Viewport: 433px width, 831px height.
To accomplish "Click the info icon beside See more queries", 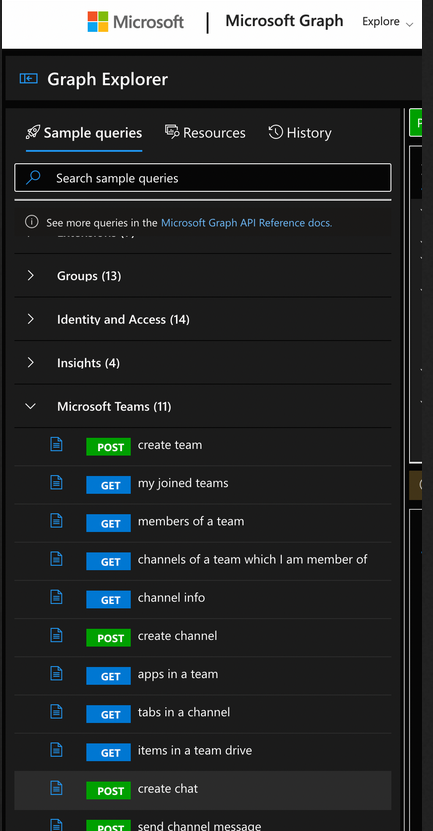I will pos(32,222).
